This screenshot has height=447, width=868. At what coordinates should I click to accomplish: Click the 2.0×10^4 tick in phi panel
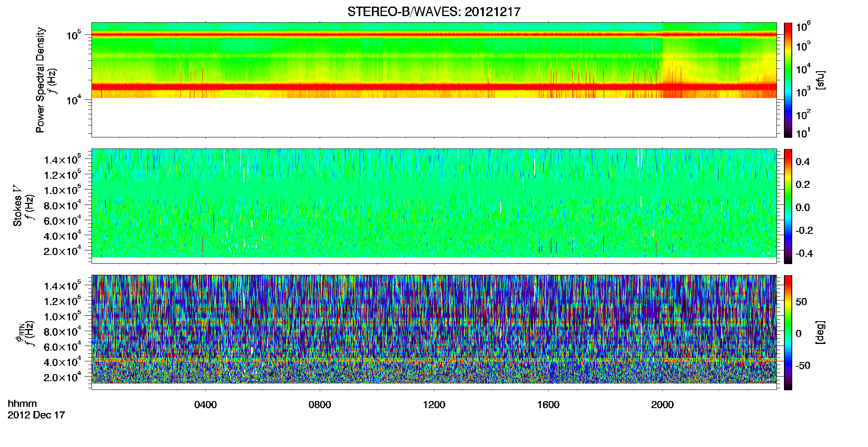click(62, 377)
